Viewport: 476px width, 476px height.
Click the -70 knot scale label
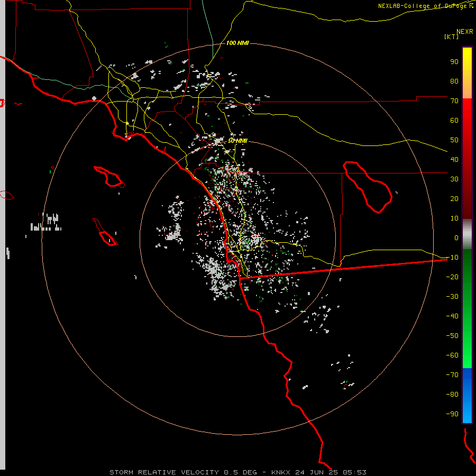[452, 375]
